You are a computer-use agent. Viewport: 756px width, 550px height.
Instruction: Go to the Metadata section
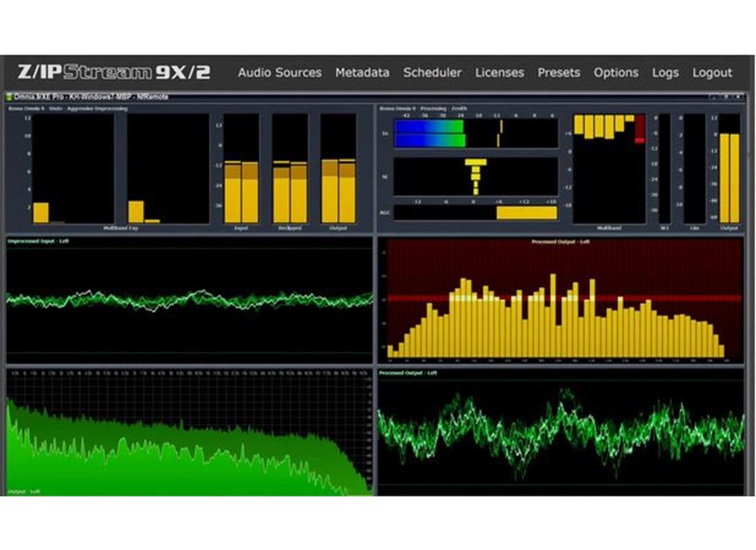pos(362,73)
